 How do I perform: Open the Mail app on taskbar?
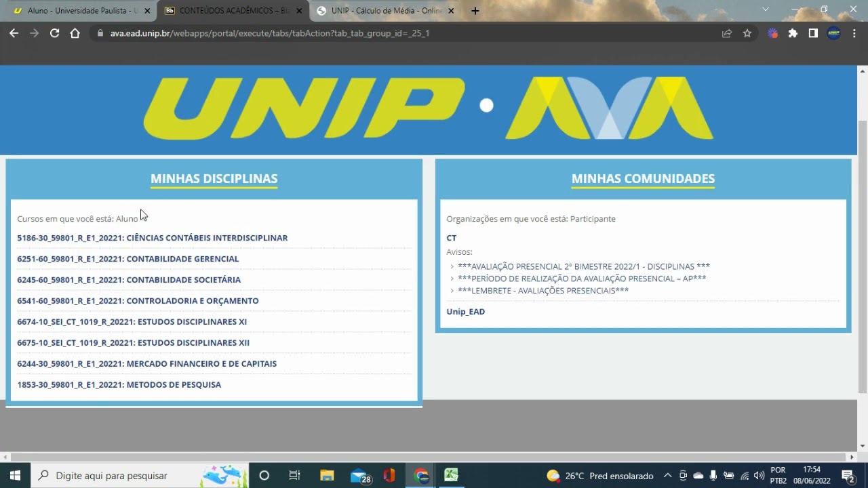359,475
